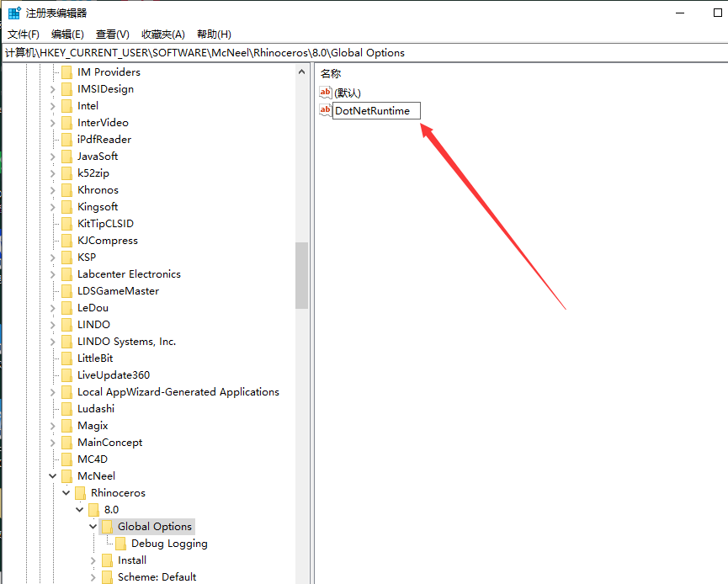Collapse the McNeel key
Screen dimensions: 728x584
point(52,475)
